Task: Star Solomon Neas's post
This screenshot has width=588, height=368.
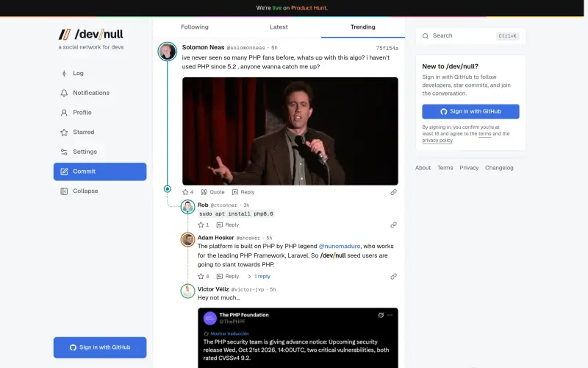Action: point(188,192)
